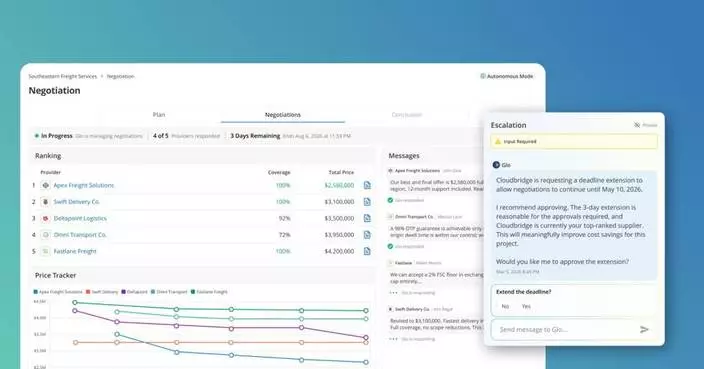This screenshot has width=704, height=369.
Task: Click the Swift Delivery Co. provider logo
Action: pyautogui.click(x=45, y=202)
